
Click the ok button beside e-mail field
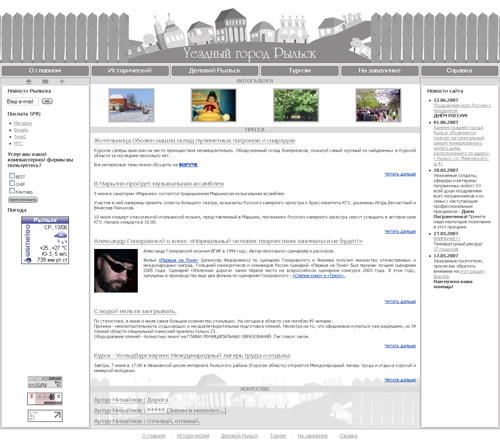coord(47,101)
